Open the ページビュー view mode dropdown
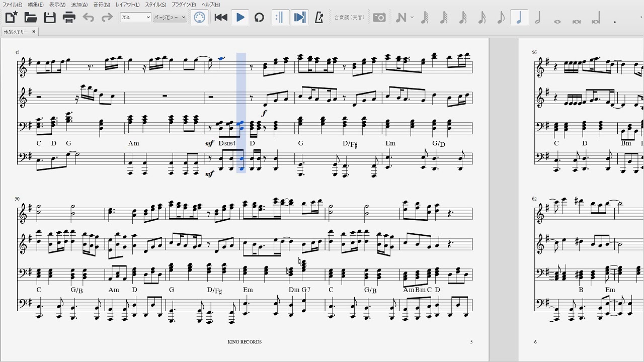This screenshot has height=362, width=644. click(170, 18)
